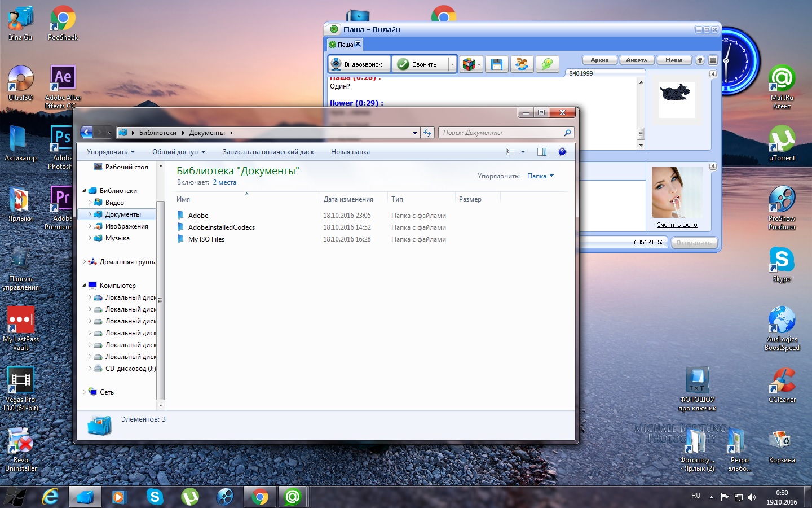Viewport: 812px width, 508px height.
Task: Open My LastPass Vault desktop icon
Action: (x=21, y=329)
